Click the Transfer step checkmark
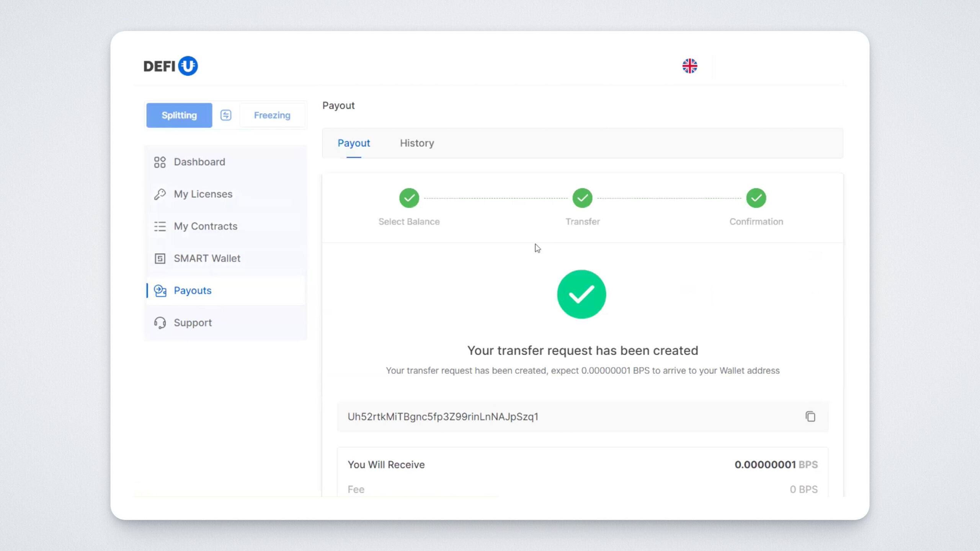This screenshot has width=980, height=551. tap(582, 198)
